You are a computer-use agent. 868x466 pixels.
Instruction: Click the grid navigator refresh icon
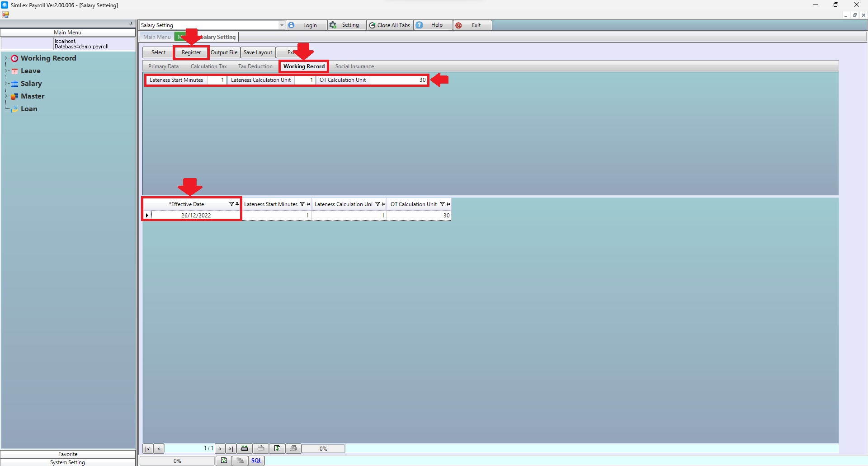click(277, 448)
